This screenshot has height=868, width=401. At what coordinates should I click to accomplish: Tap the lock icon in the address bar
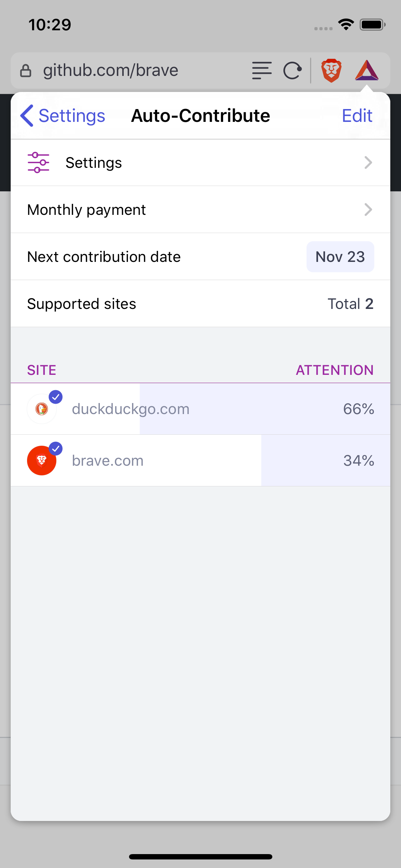pyautogui.click(x=26, y=71)
